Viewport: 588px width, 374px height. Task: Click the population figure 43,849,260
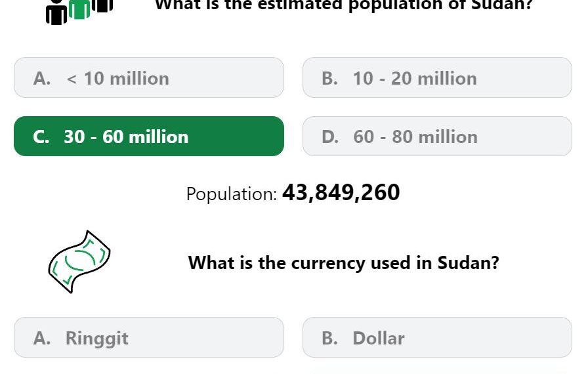point(341,193)
